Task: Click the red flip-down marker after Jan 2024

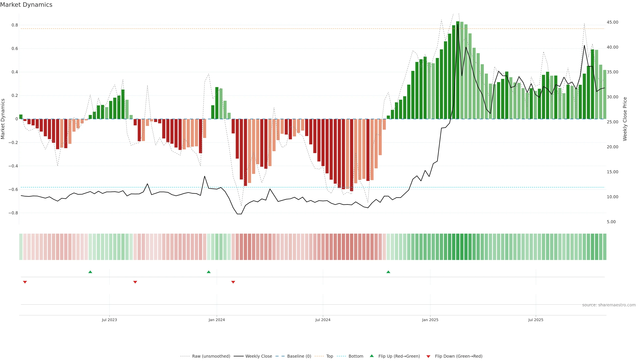Action: [233, 282]
